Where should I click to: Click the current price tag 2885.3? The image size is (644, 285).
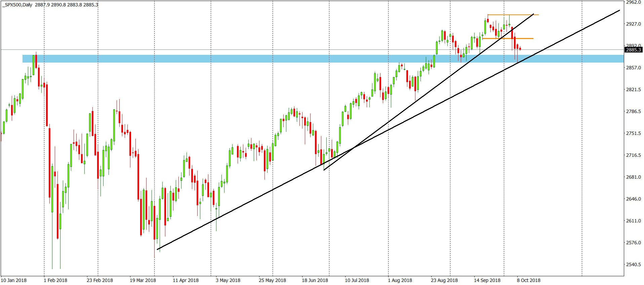click(633, 50)
